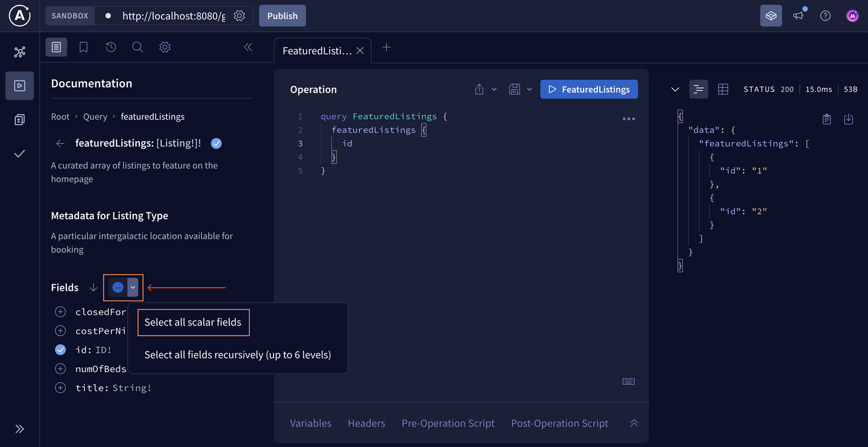Open the Schema page from the left sidebar
Image resolution: width=868 pixels, height=447 pixels.
coord(19,52)
